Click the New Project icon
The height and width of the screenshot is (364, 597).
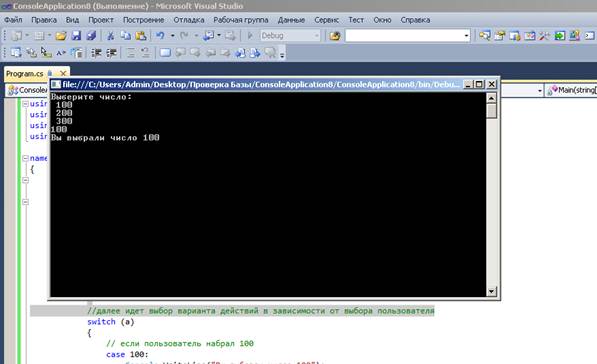[16, 36]
